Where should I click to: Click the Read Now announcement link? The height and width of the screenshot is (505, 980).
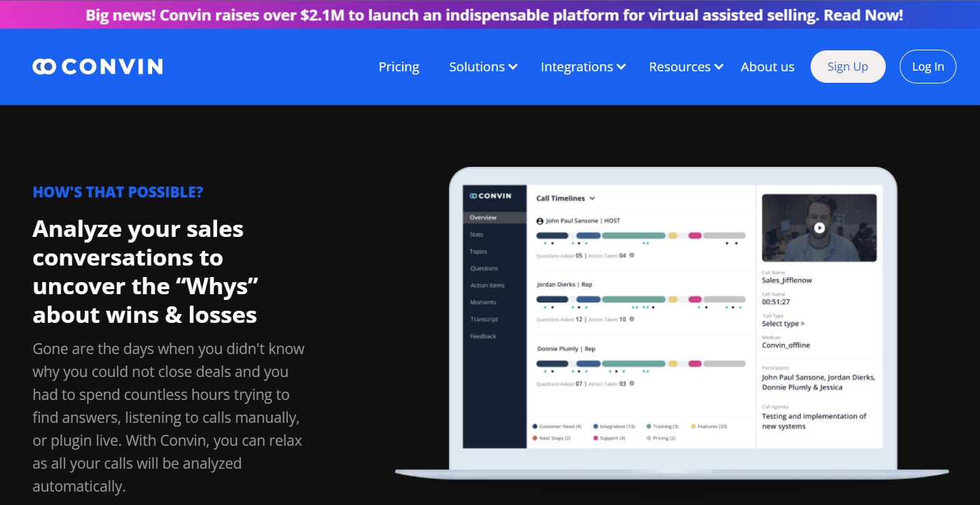[864, 14]
